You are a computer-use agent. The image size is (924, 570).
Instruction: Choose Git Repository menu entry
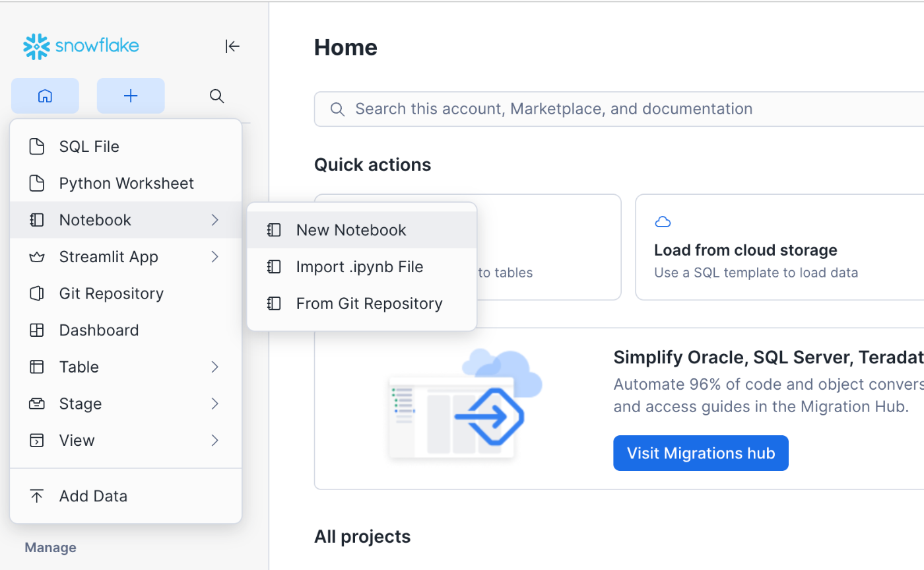pos(125,293)
